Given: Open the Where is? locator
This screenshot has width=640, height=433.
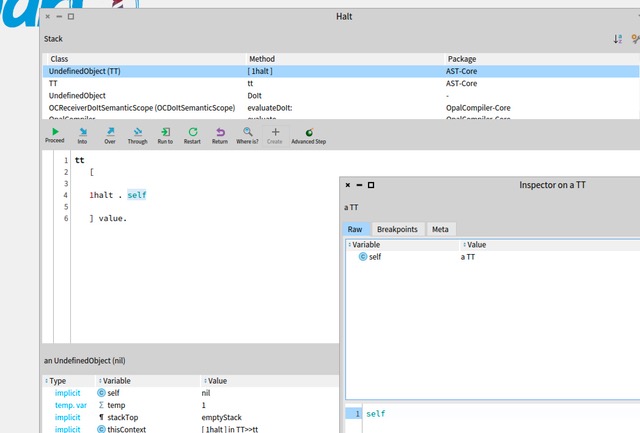Looking at the screenshot, I should [248, 135].
